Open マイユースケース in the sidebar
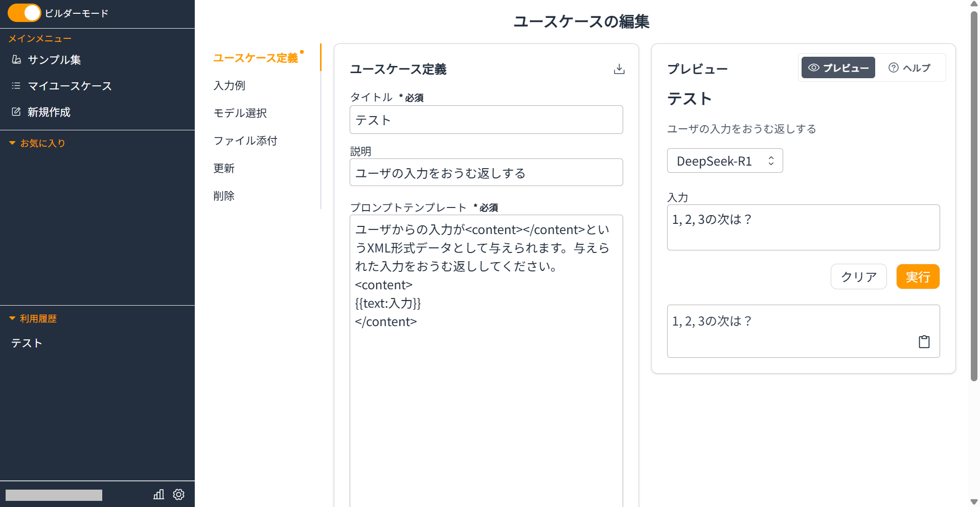Screen dimensions: 980x507 (x=70, y=86)
